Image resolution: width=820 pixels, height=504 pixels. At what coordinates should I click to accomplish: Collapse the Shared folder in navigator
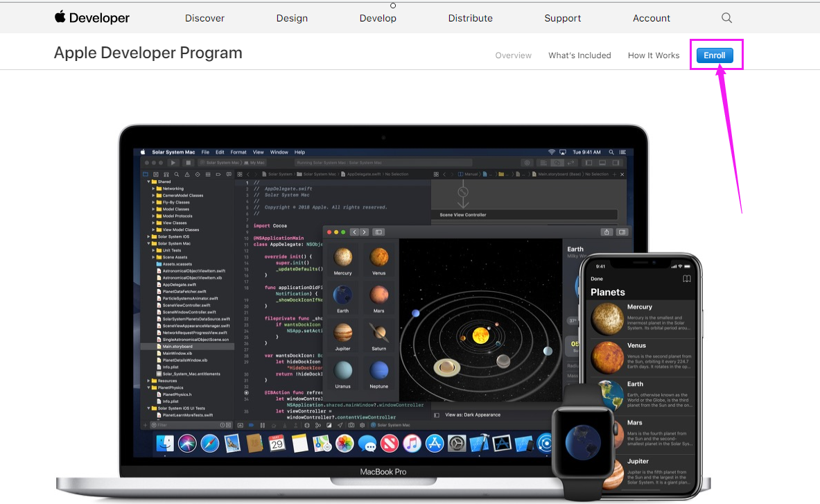(148, 182)
